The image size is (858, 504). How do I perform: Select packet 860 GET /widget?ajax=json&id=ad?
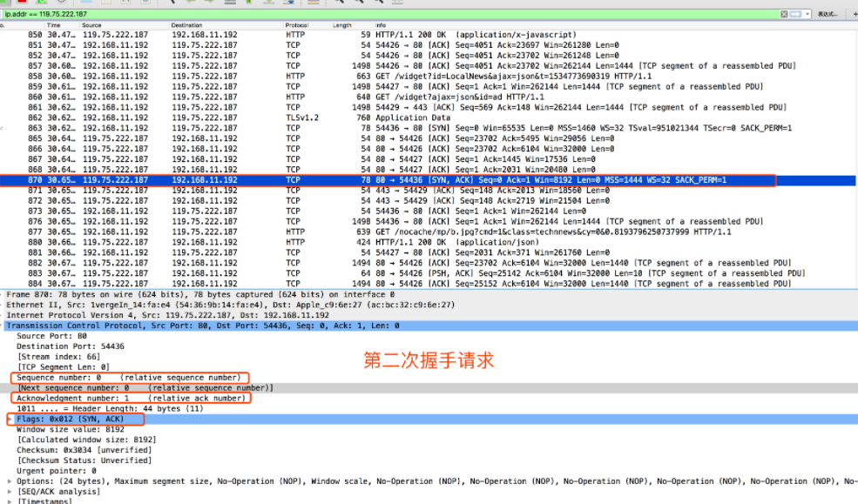coord(429,97)
